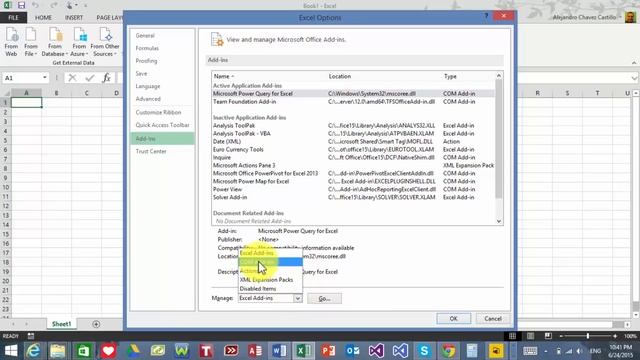Click the confirm checkmark in formula bar

89,78
